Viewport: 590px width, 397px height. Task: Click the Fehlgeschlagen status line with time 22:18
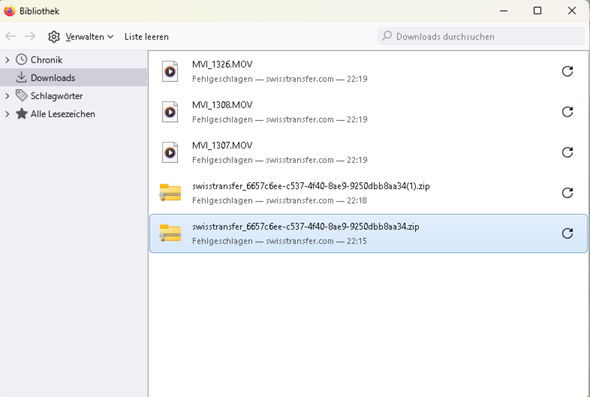pyautogui.click(x=280, y=201)
